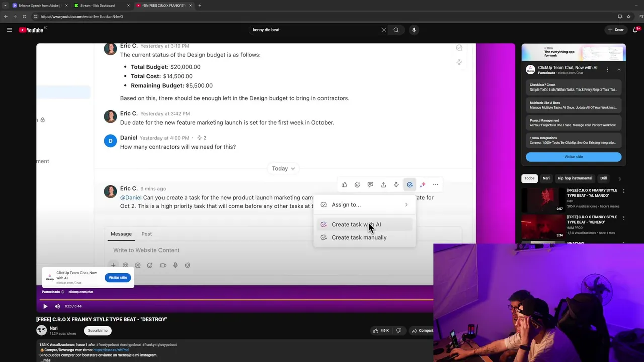This screenshot has height=362, width=644.
Task: Open the ClickUp ad three-dot menu
Action: pyautogui.click(x=607, y=70)
